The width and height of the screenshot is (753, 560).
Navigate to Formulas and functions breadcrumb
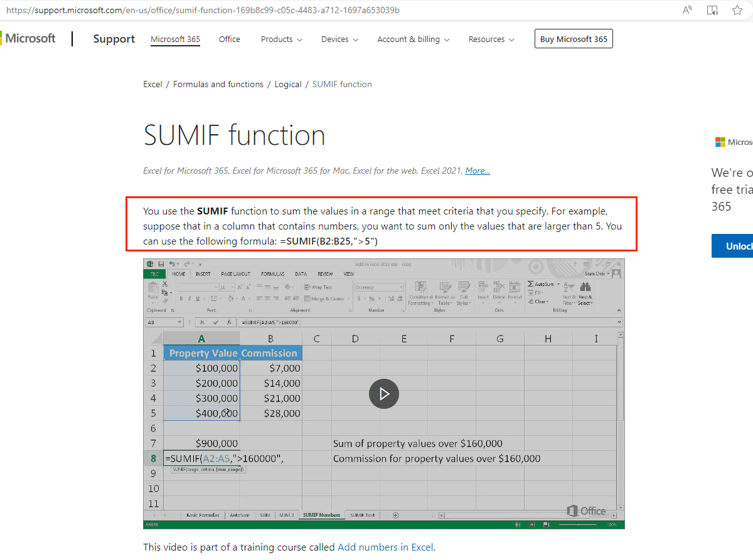218,83
